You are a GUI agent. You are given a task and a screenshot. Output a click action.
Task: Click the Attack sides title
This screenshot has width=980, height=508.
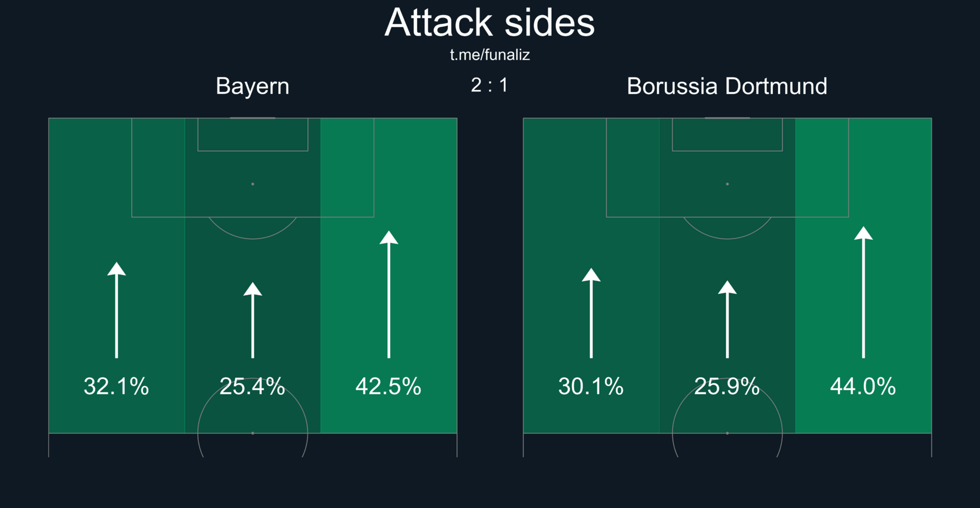tap(489, 23)
